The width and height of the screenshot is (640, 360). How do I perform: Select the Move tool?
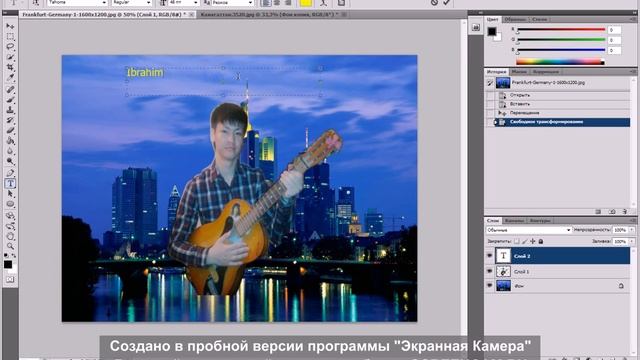point(10,27)
